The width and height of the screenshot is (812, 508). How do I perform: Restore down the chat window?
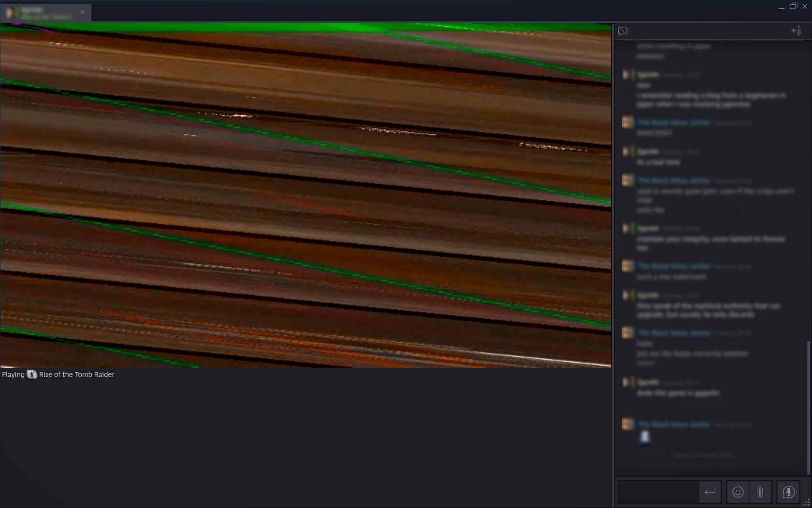click(x=793, y=6)
